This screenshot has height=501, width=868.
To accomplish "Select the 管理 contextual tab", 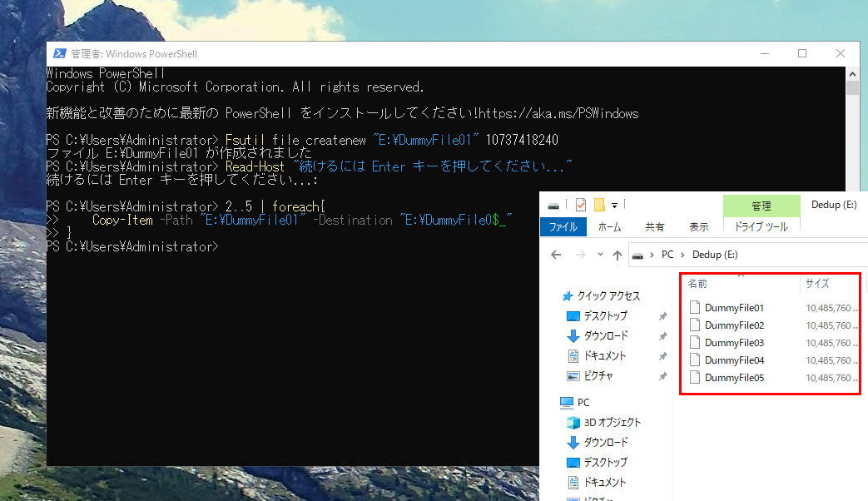I will pos(761,206).
